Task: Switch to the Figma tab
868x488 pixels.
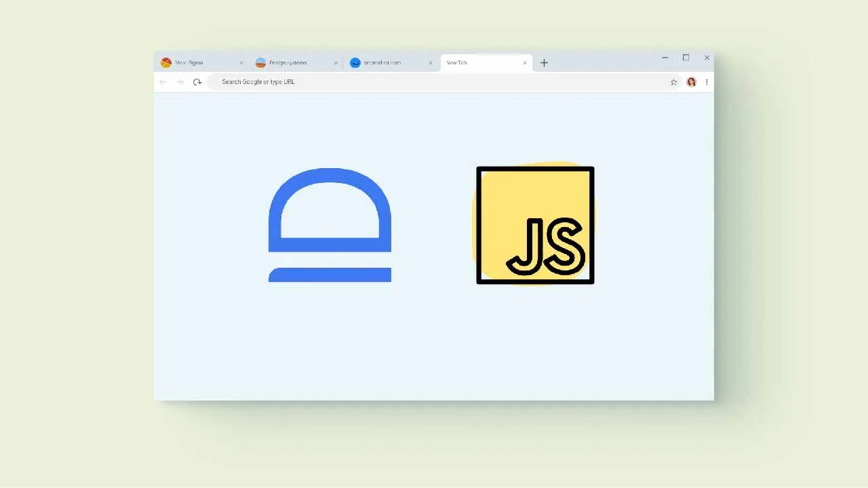Action: (202, 63)
